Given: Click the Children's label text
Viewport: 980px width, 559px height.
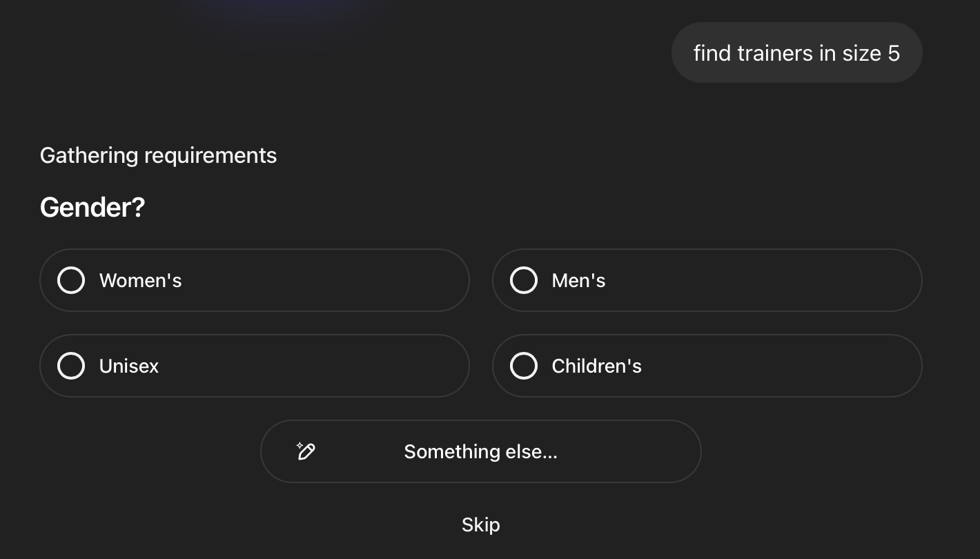Looking at the screenshot, I should click(x=596, y=366).
